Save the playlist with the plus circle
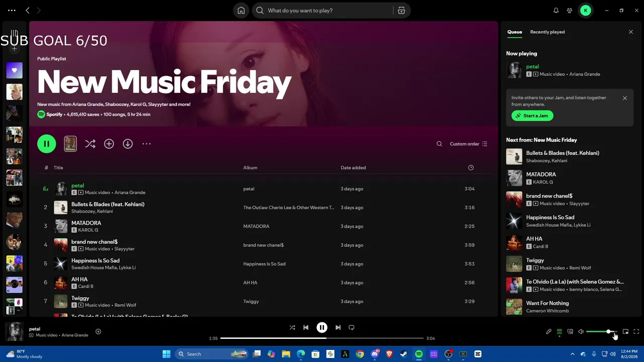Image resolution: width=644 pixels, height=362 pixels. pos(109,144)
